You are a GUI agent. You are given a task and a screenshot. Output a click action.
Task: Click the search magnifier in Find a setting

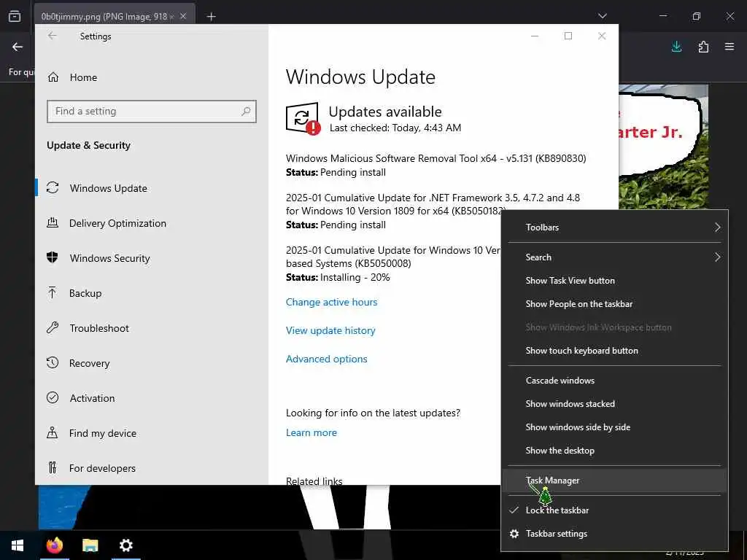pos(246,111)
